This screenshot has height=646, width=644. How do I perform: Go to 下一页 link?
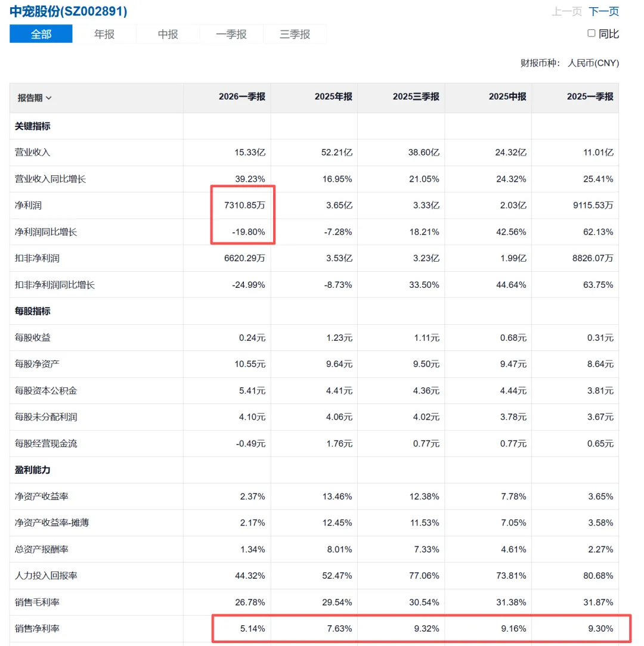[x=603, y=11]
